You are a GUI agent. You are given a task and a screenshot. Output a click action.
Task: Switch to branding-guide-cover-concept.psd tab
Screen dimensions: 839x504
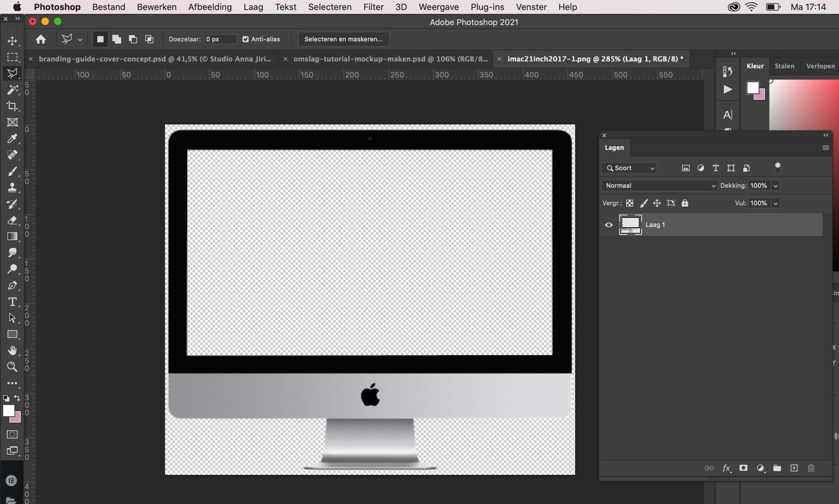[155, 59]
